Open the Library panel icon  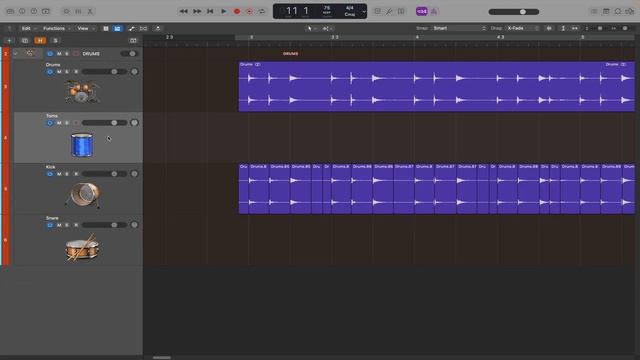point(10,11)
